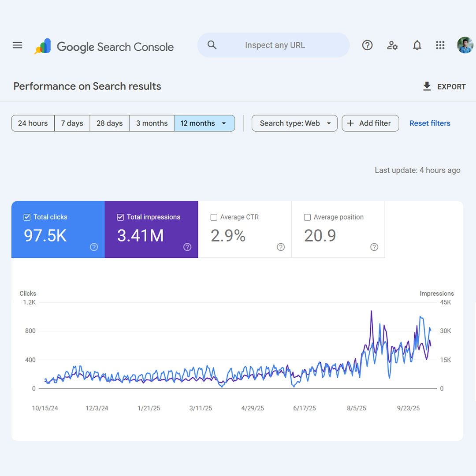Open the hamburger navigation menu

tap(17, 45)
